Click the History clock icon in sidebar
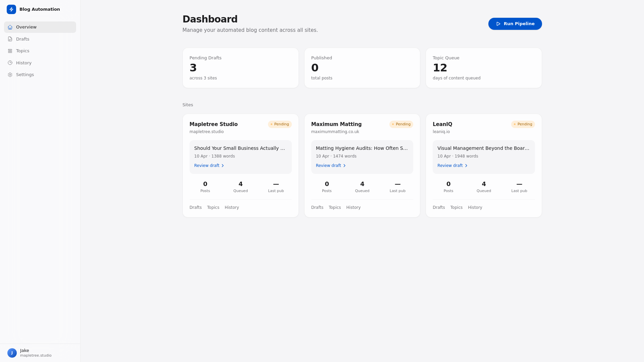Viewport: 644px width, 362px height. (10, 63)
